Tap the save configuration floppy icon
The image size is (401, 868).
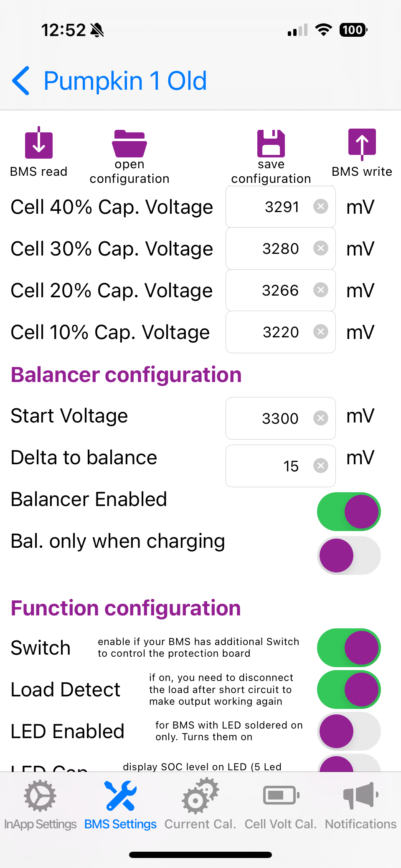[271, 144]
